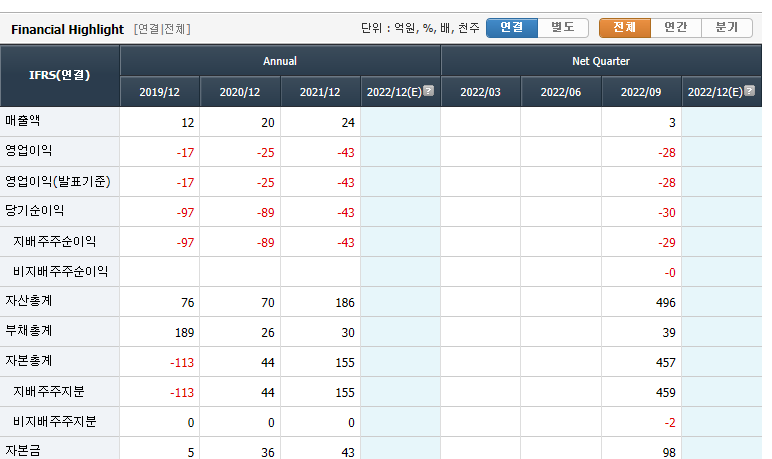Switch to the 연간 annual tab
The image size is (772, 459).
click(676, 28)
